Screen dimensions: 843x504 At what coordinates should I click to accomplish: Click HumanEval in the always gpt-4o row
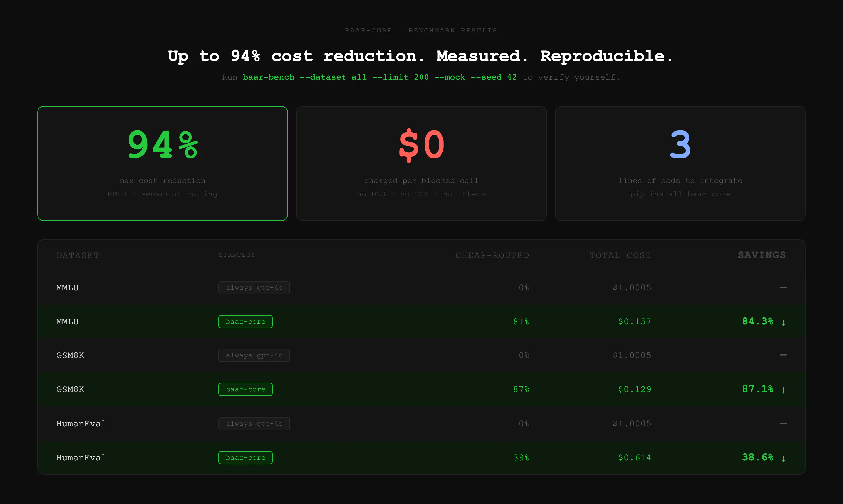pyautogui.click(x=81, y=424)
